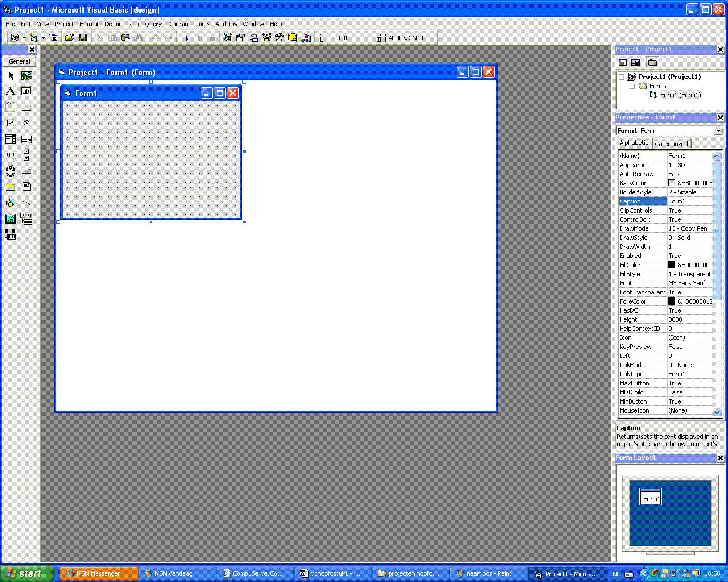The height and width of the screenshot is (582, 728).
Task: Click the Save Project floppy icon
Action: pyautogui.click(x=83, y=38)
